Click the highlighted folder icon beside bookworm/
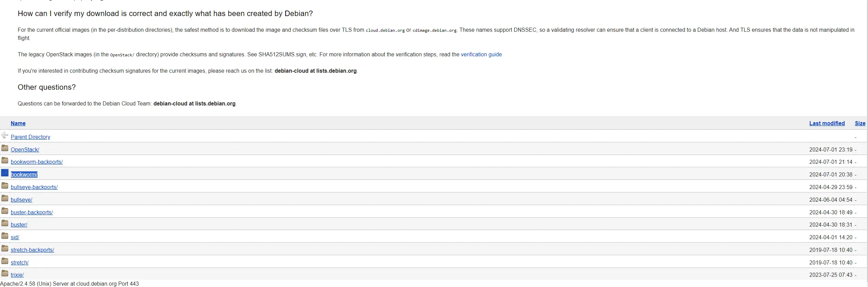The width and height of the screenshot is (868, 287). click(x=5, y=173)
